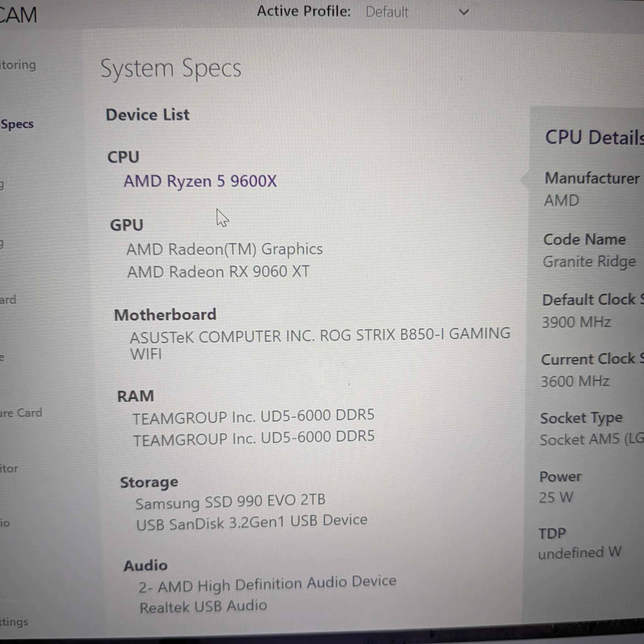Open the Settings sidebar item
Screen dimensions: 644x644
click(14, 621)
